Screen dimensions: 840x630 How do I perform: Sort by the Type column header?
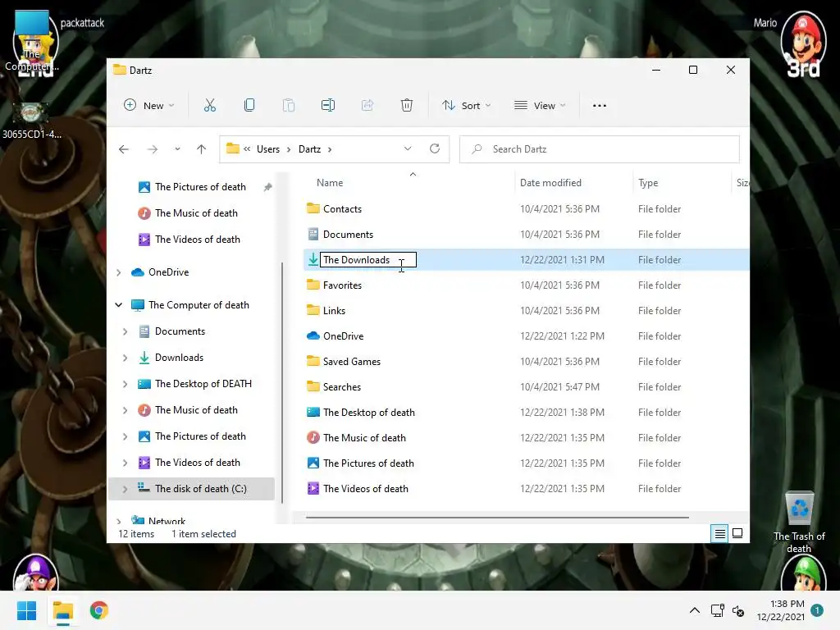coord(648,183)
